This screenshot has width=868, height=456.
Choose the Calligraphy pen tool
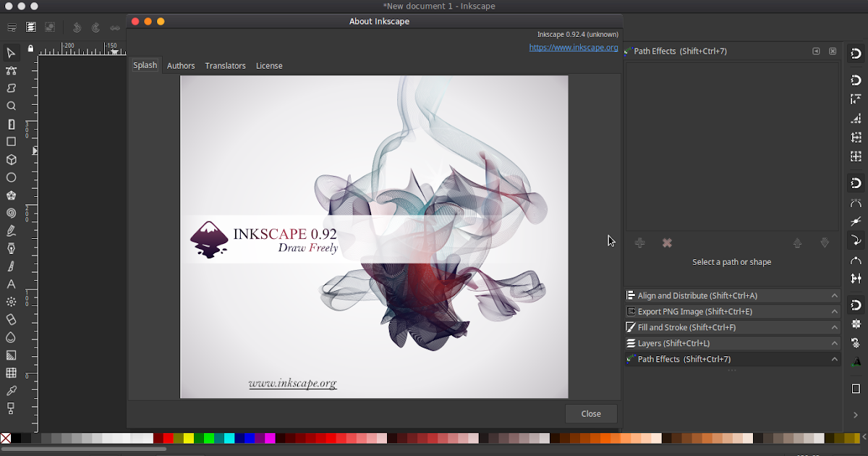coord(11,266)
